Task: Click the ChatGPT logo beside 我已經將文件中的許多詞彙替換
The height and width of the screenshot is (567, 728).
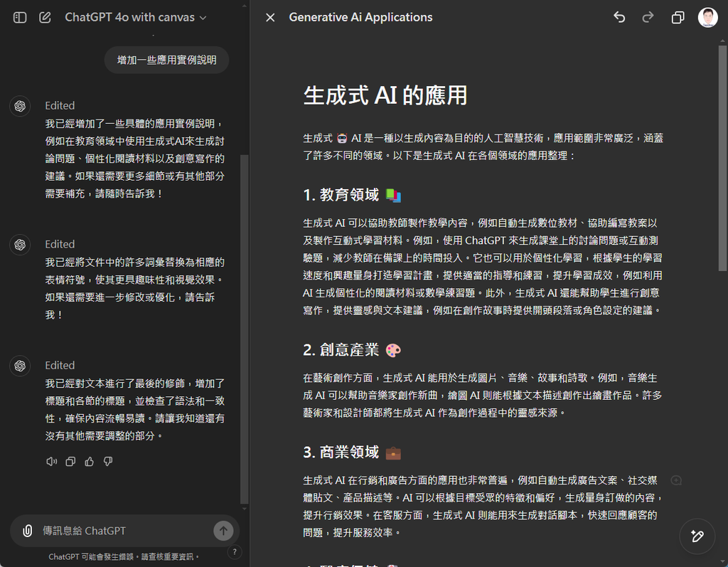Action: coord(20,245)
